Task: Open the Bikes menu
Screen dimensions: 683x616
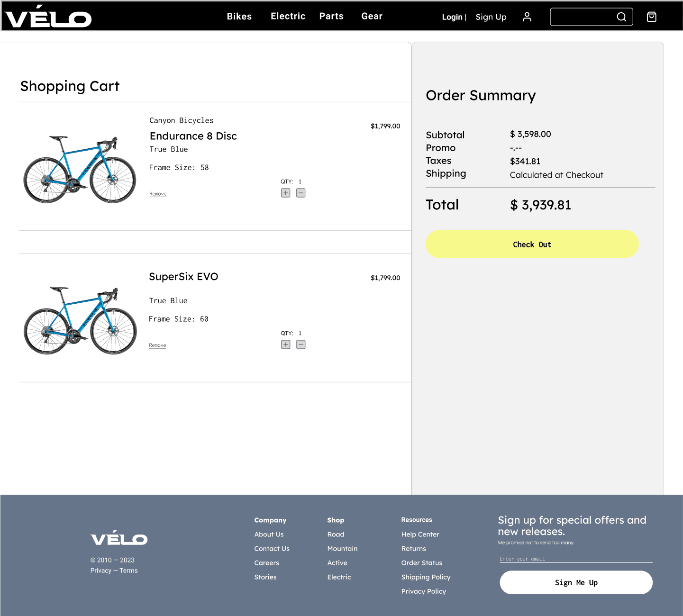Action: pos(239,16)
